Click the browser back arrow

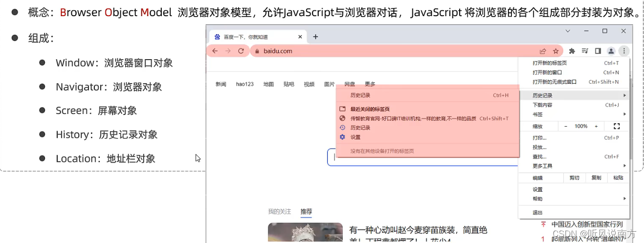pyautogui.click(x=215, y=51)
